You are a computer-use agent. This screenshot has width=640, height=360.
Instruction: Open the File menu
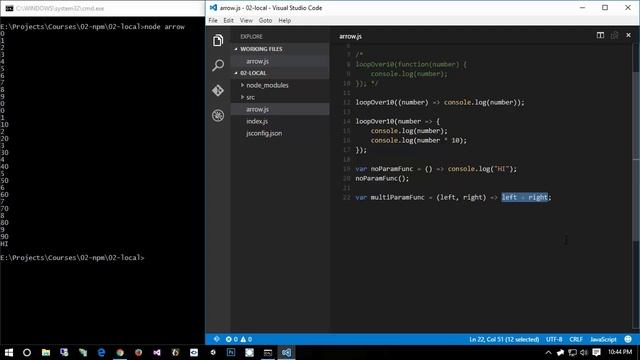tap(213, 20)
